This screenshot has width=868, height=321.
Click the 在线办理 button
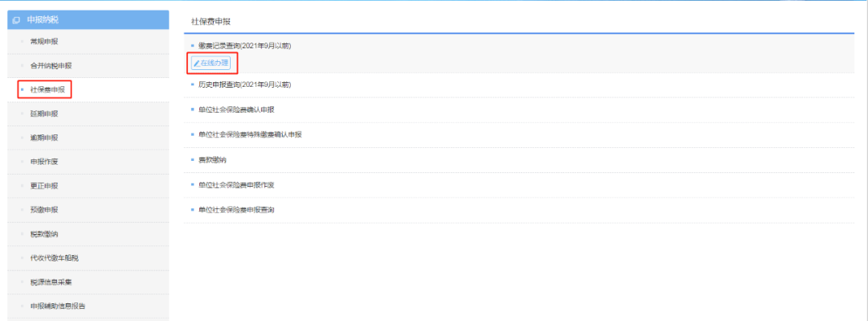[211, 64]
